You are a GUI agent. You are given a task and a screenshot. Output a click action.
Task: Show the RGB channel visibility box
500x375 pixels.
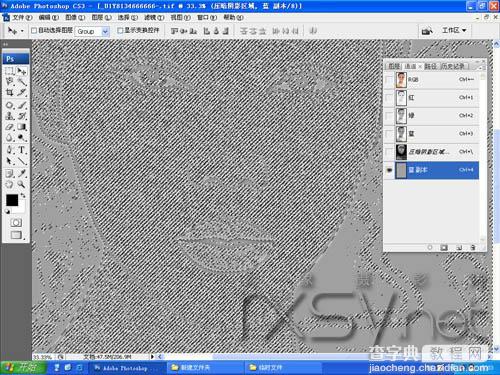[x=389, y=80]
